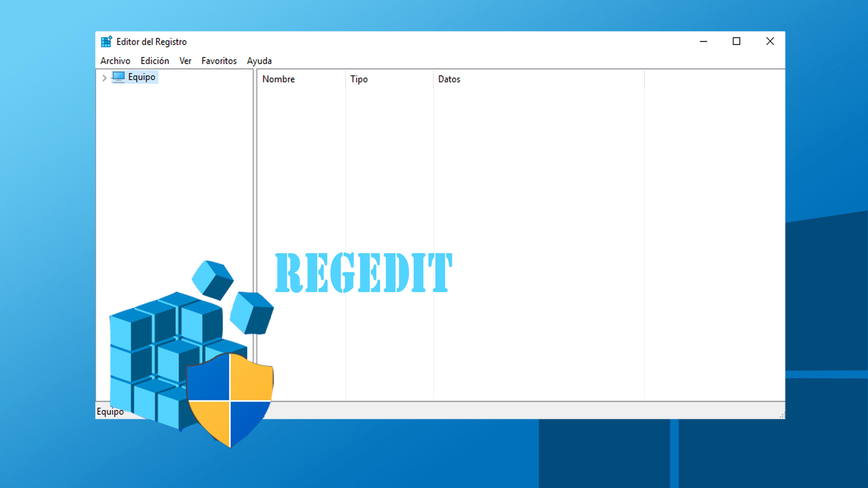Open the Edición menu

click(x=155, y=61)
